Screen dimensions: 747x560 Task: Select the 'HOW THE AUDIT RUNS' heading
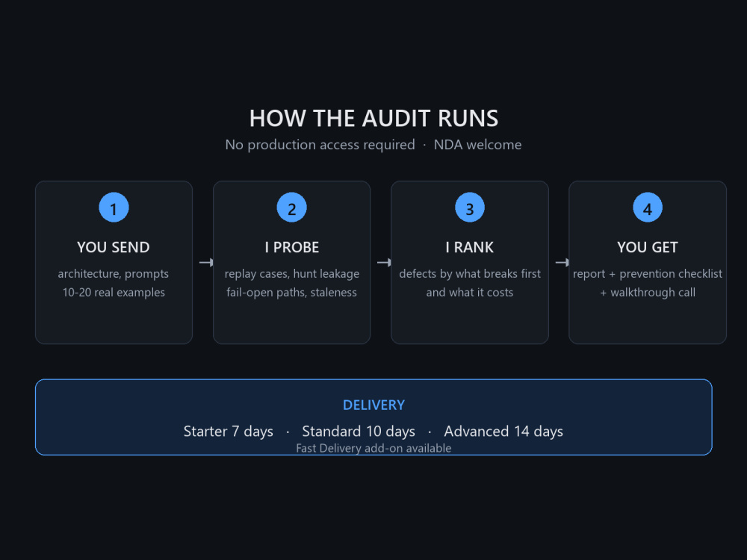tap(373, 118)
